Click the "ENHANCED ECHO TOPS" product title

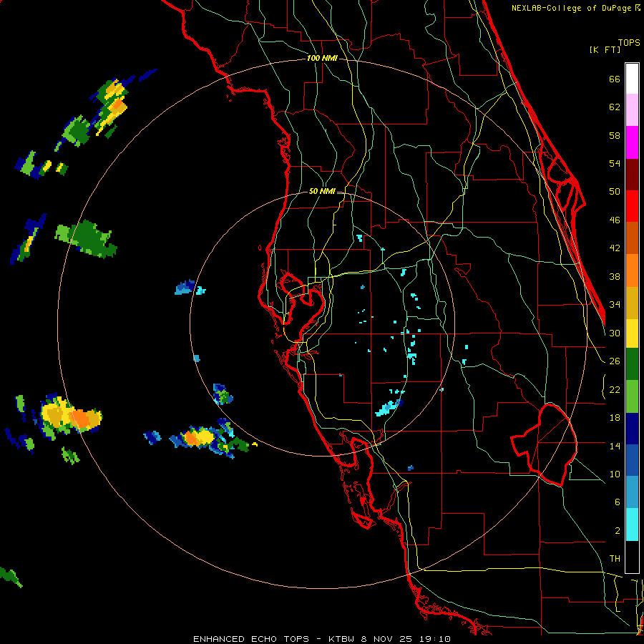(x=250, y=639)
